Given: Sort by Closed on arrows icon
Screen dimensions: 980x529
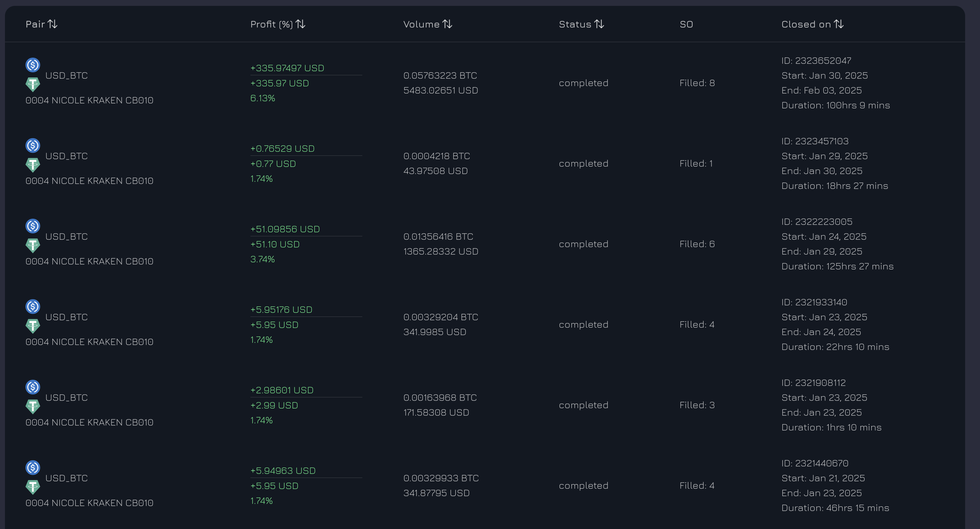Looking at the screenshot, I should pos(839,24).
